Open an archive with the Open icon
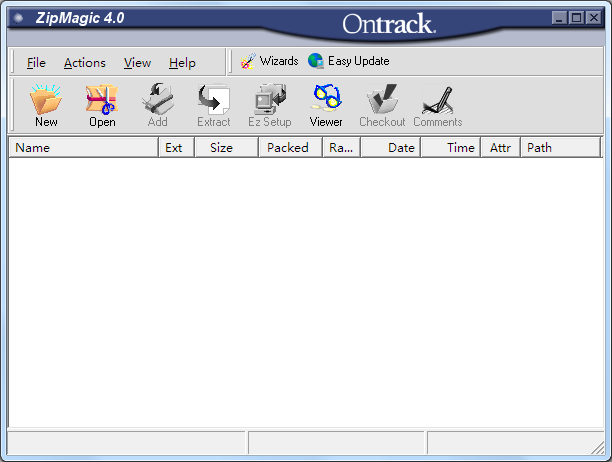 102,104
